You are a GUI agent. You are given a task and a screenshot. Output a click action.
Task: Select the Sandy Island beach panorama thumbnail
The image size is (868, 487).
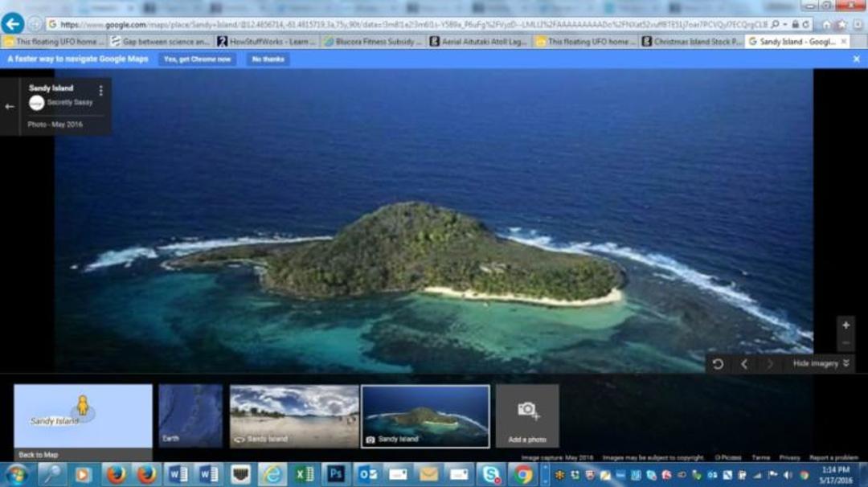[x=294, y=416]
